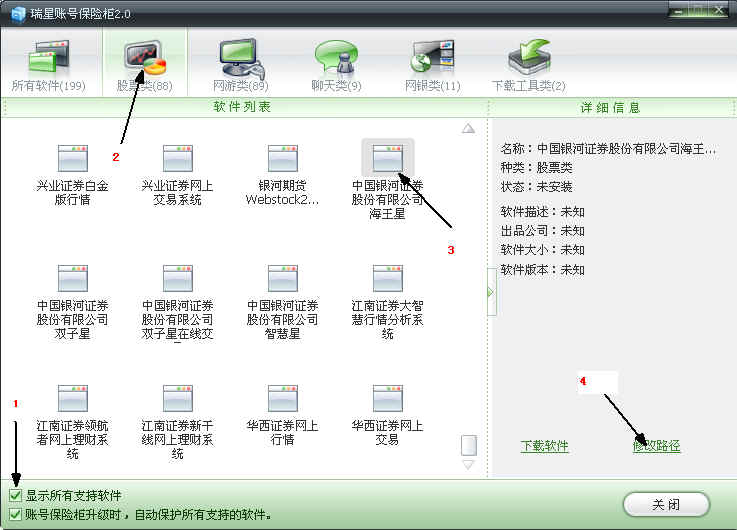Click the 出品公司：未知 text
The width and height of the screenshot is (737, 530).
pos(542,231)
